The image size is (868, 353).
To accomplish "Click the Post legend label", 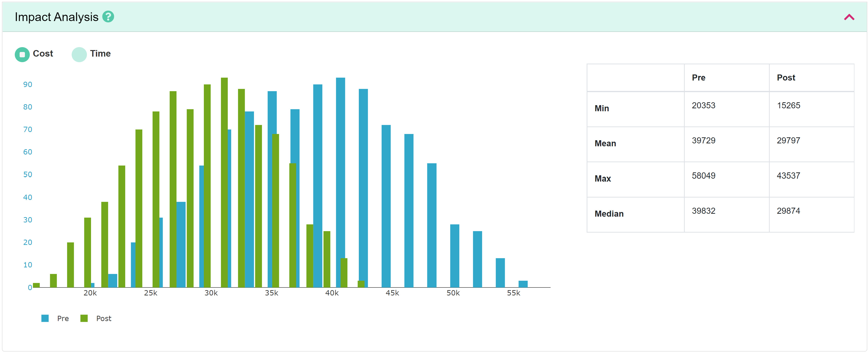I will [x=104, y=318].
